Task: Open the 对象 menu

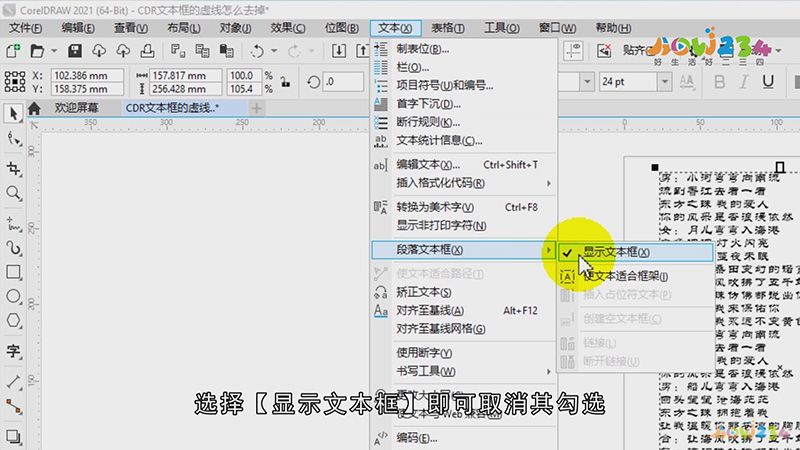Action: pyautogui.click(x=235, y=28)
